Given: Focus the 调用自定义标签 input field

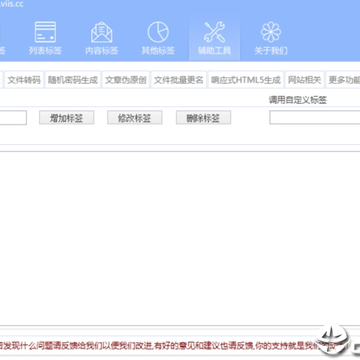Looking at the screenshot, I should pos(315,118).
